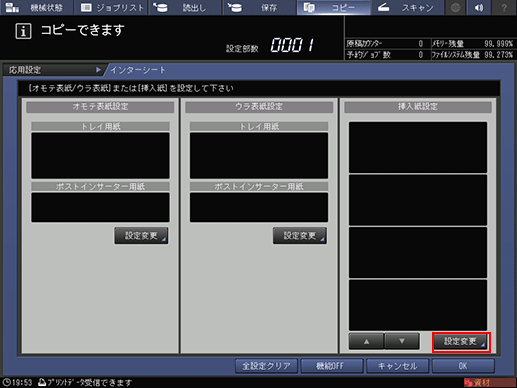Click the 資材 consumables indicator

click(x=489, y=383)
